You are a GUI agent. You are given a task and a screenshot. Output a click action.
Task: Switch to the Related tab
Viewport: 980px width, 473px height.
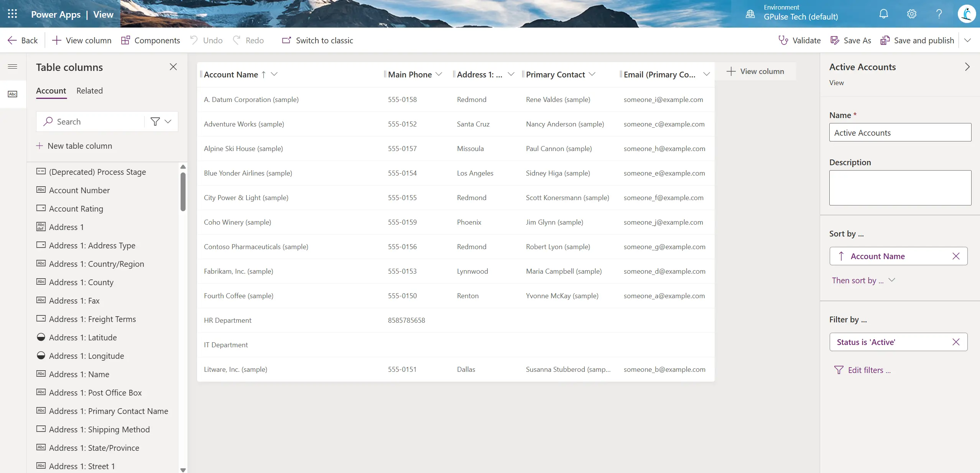pyautogui.click(x=89, y=90)
